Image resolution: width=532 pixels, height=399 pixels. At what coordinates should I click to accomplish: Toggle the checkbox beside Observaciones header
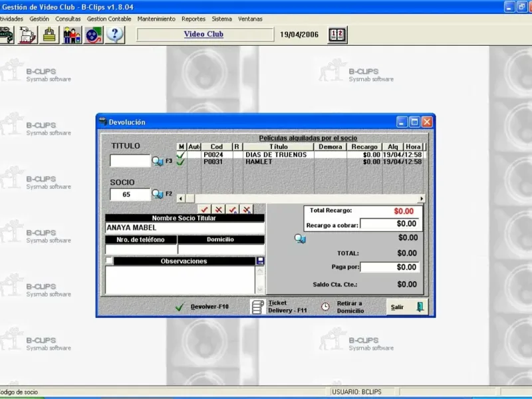click(x=109, y=261)
